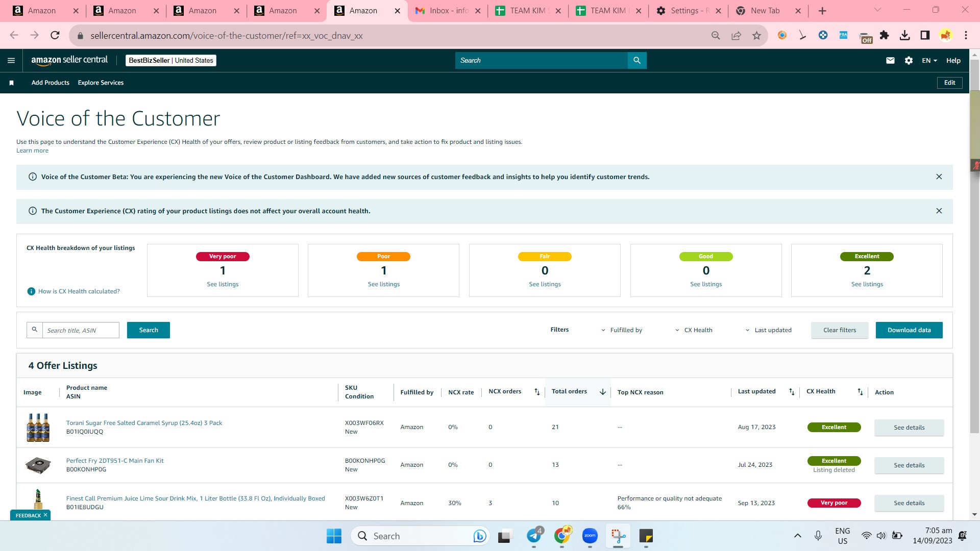Open the Windows Start menu
Viewport: 980px width, 551px height.
(334, 536)
